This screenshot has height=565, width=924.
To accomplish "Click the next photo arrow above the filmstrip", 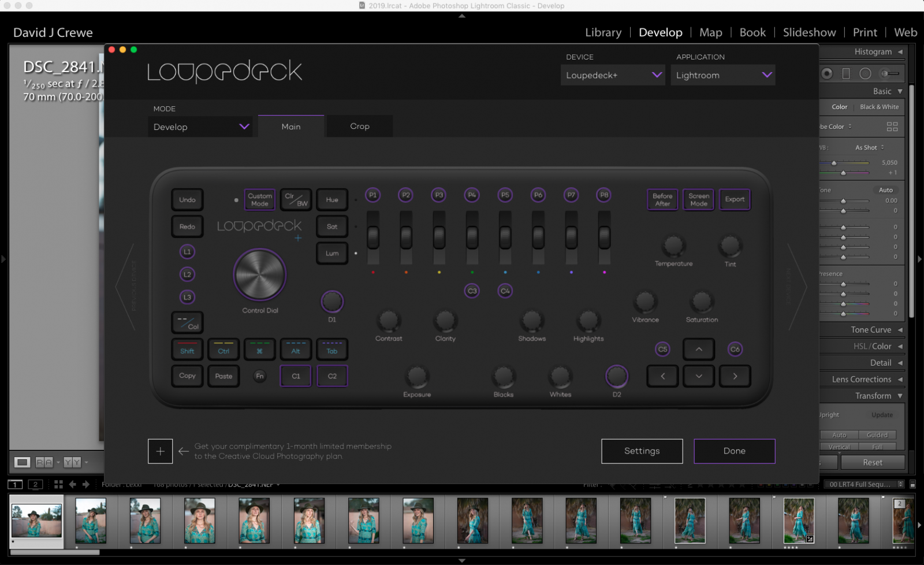I will point(84,484).
